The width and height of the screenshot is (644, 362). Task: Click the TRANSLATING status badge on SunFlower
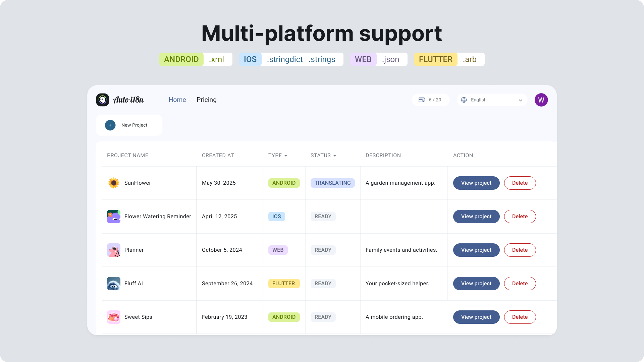click(x=333, y=183)
